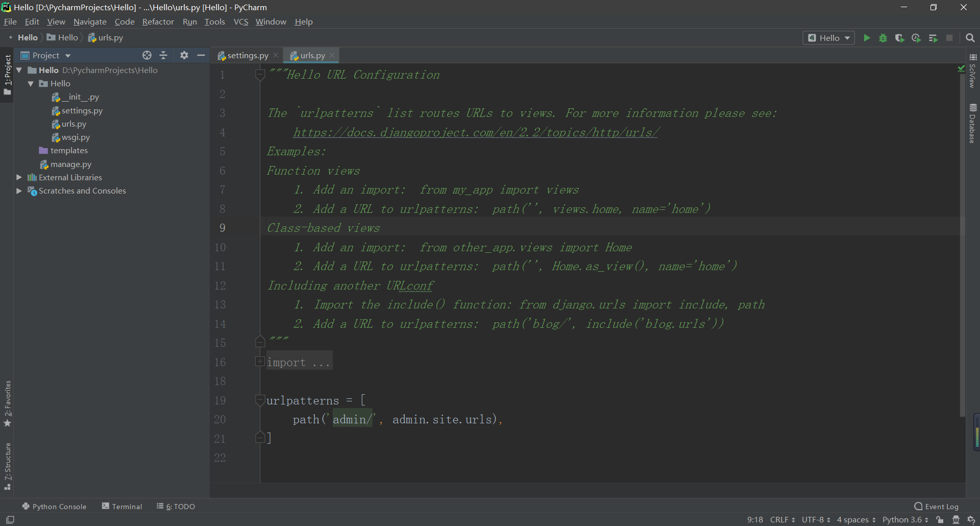980x526 pixels.
Task: Select wsgi.py in project tree
Action: 71,137
